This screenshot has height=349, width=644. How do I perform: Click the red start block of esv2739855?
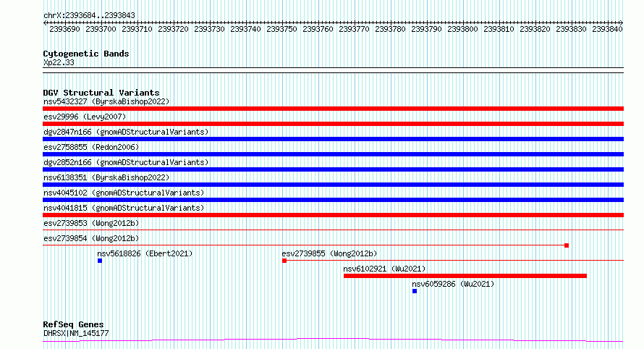pos(284,261)
